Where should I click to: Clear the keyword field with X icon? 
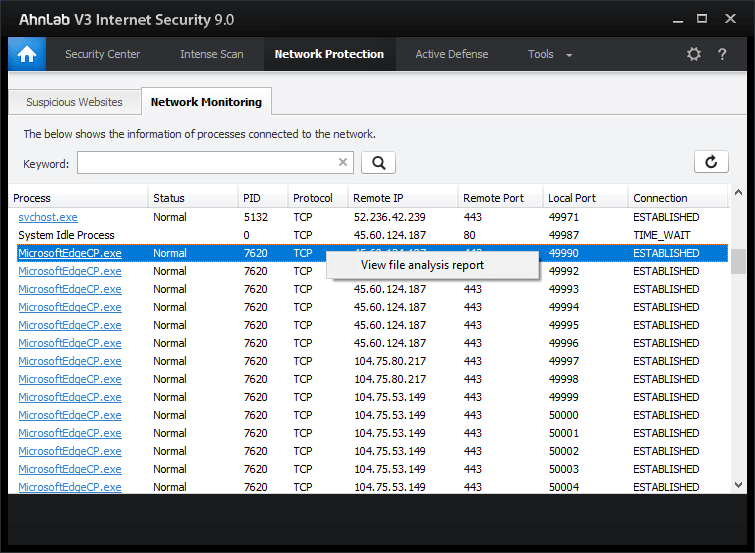tap(343, 163)
